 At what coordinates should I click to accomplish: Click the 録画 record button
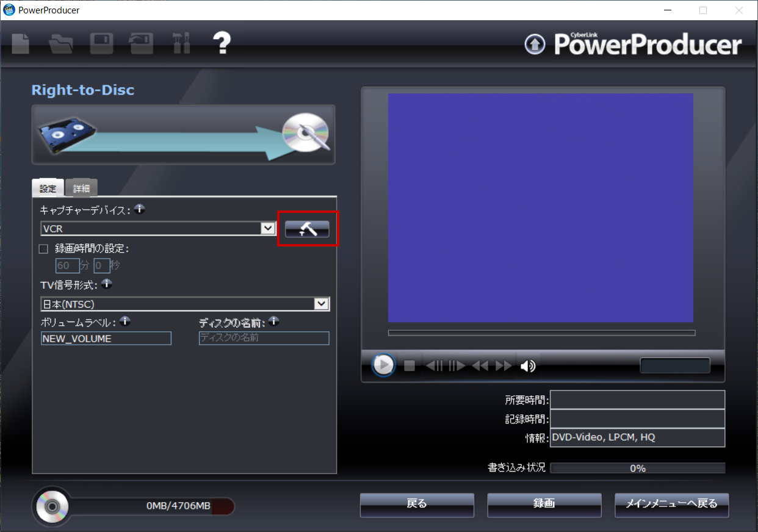(x=544, y=505)
